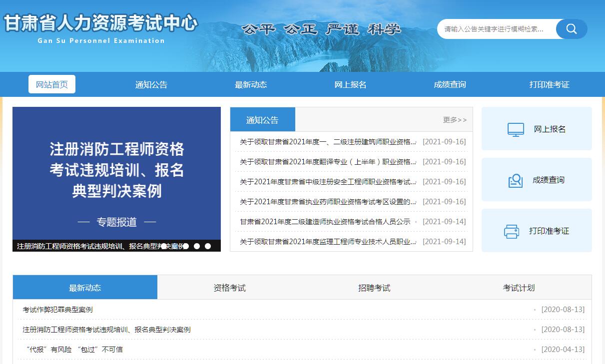Click the announcement keyword search field

(x=495, y=29)
